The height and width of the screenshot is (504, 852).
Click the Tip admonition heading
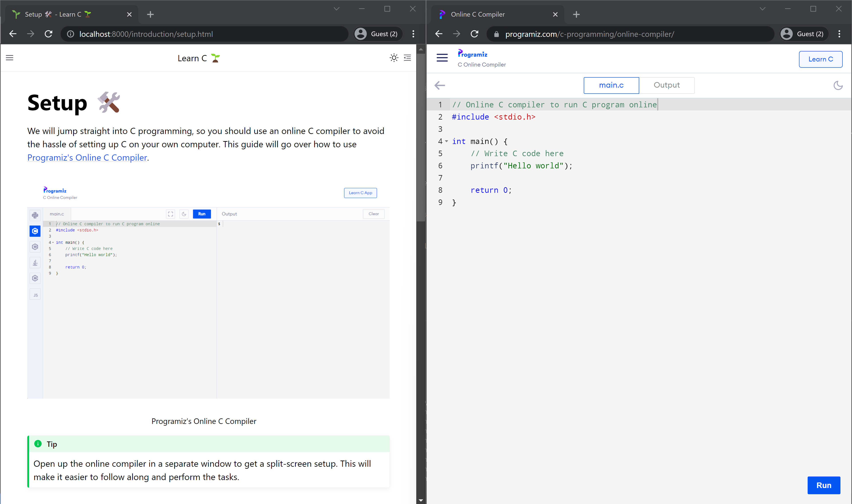point(52,444)
